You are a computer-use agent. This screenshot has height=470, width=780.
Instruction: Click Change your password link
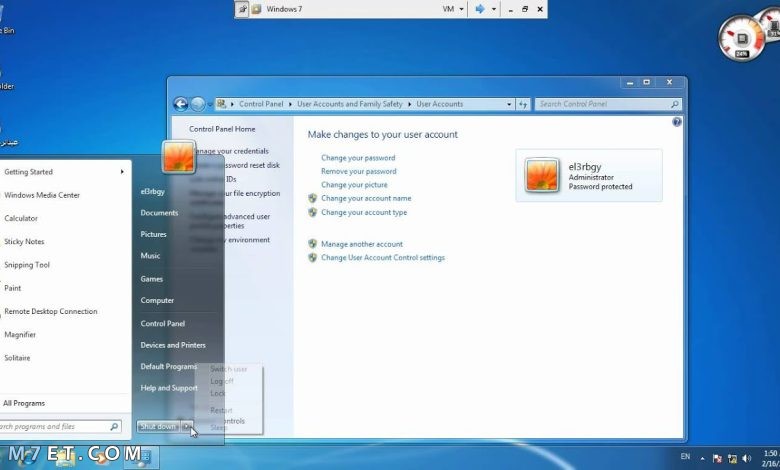coord(358,158)
